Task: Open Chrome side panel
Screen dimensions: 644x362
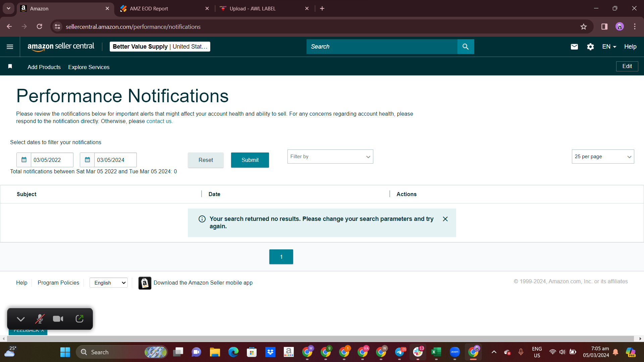Action: pyautogui.click(x=604, y=26)
